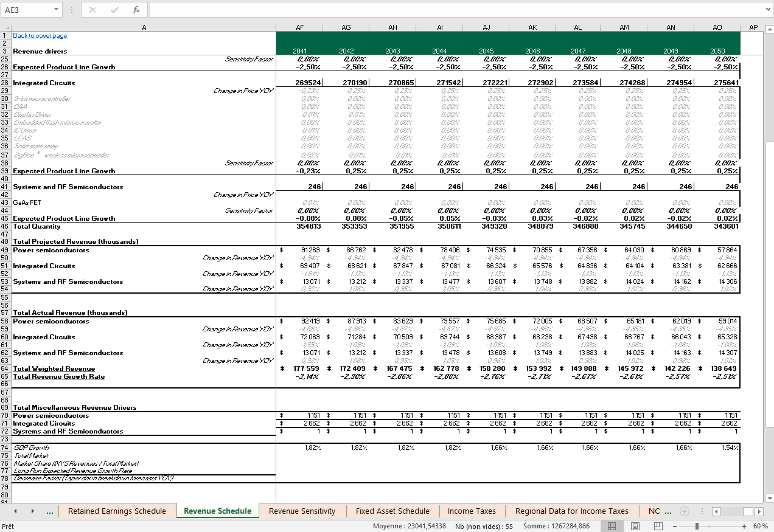The height and width of the screenshot is (532, 774).
Task: Select the 138 649 weighted revenue cell
Action: [717, 368]
